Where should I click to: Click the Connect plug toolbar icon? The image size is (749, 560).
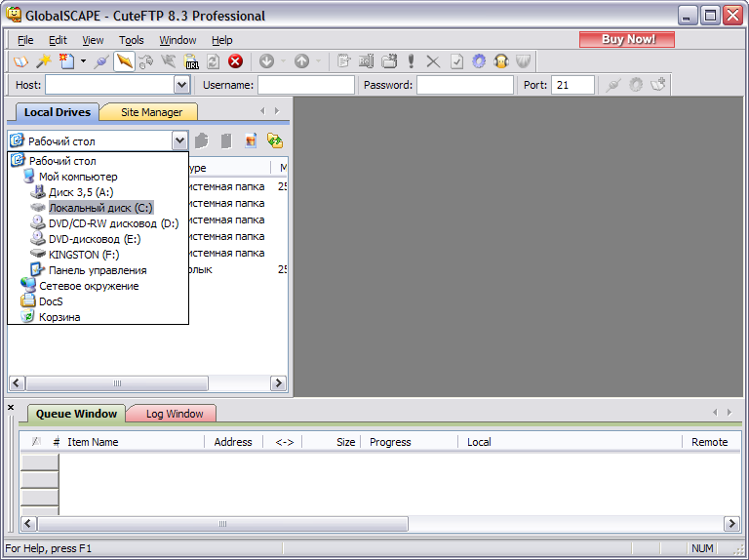[x=101, y=61]
